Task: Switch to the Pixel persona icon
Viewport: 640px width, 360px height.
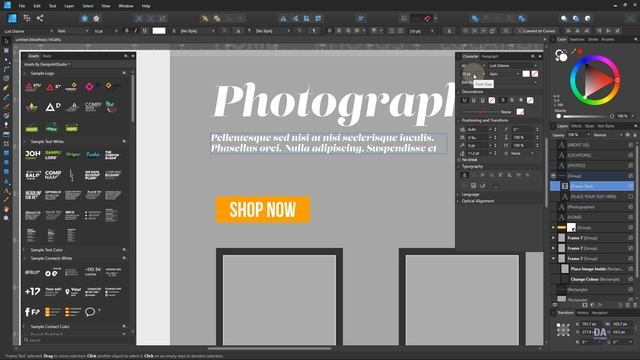Action: point(27,18)
